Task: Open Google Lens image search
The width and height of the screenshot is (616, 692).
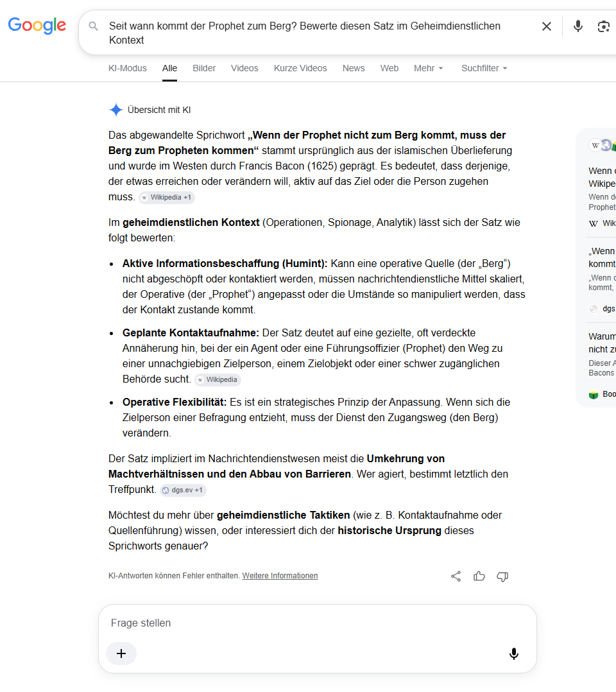Action: click(x=604, y=26)
